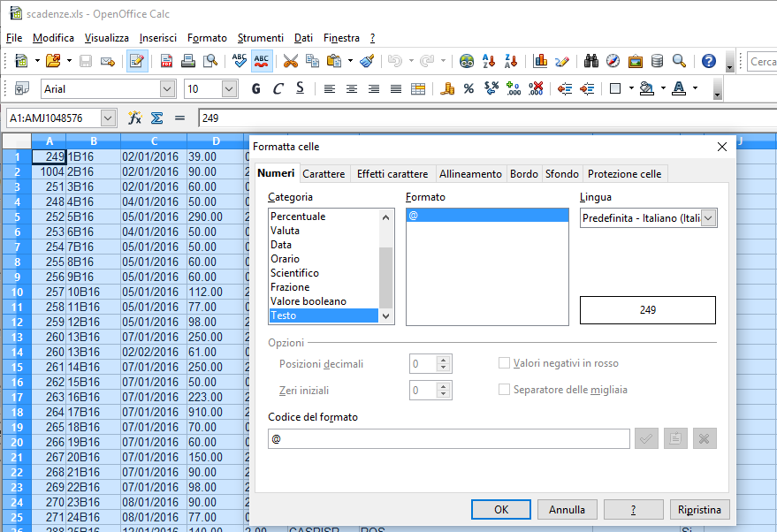Click the Open file folder icon
Image resolution: width=777 pixels, height=532 pixels.
pos(53,61)
